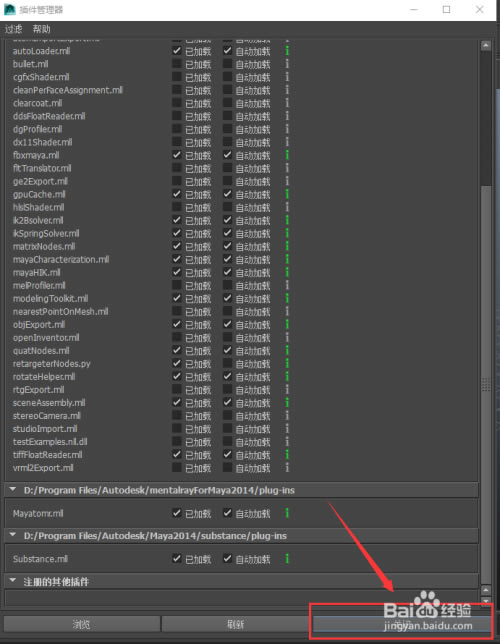Select rotateHelper.mll plugin name

[44, 377]
